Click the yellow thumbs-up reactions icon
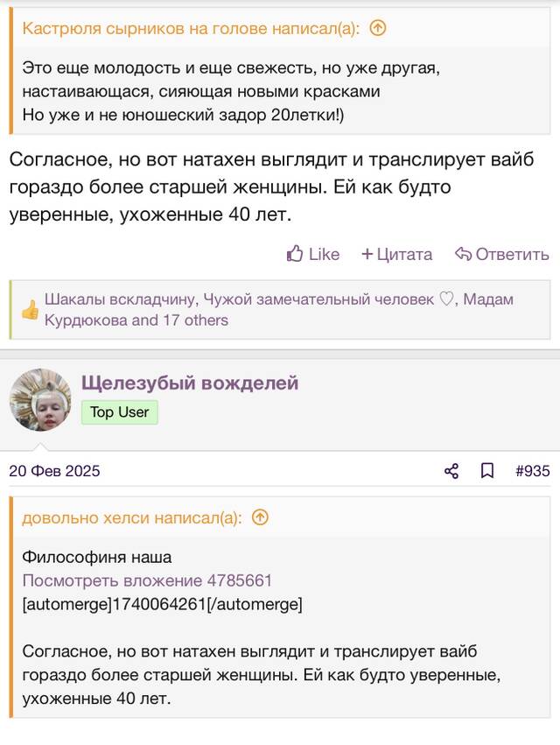 (x=30, y=310)
